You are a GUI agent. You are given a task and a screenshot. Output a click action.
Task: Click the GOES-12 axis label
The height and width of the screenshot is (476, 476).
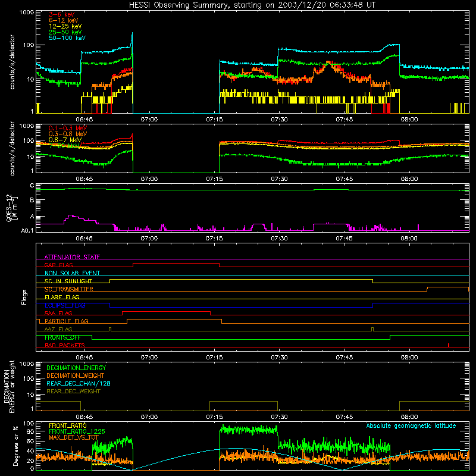tap(12, 208)
